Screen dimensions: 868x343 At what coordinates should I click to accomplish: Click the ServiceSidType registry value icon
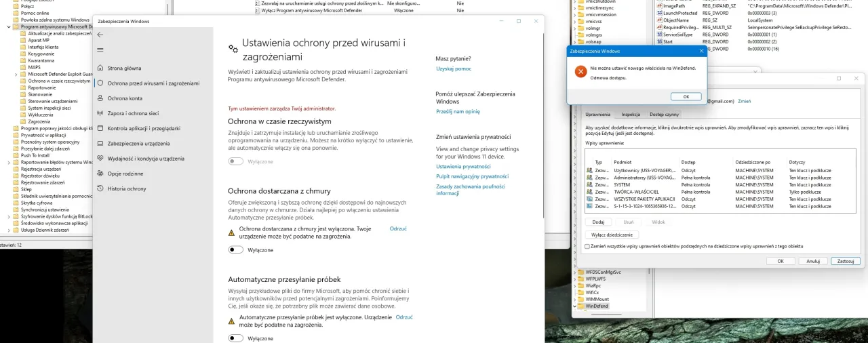(659, 35)
